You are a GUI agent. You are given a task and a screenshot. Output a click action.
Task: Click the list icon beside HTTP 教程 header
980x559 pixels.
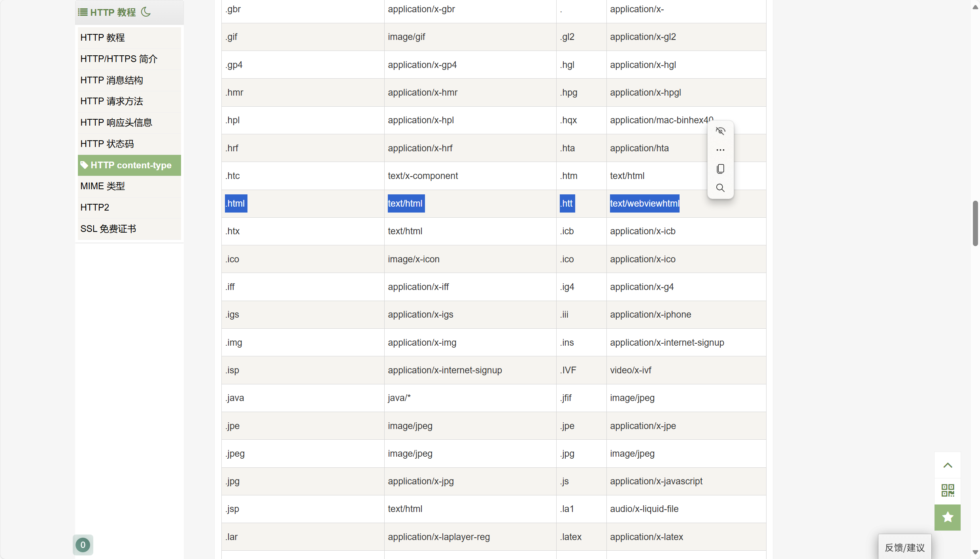tap(83, 12)
